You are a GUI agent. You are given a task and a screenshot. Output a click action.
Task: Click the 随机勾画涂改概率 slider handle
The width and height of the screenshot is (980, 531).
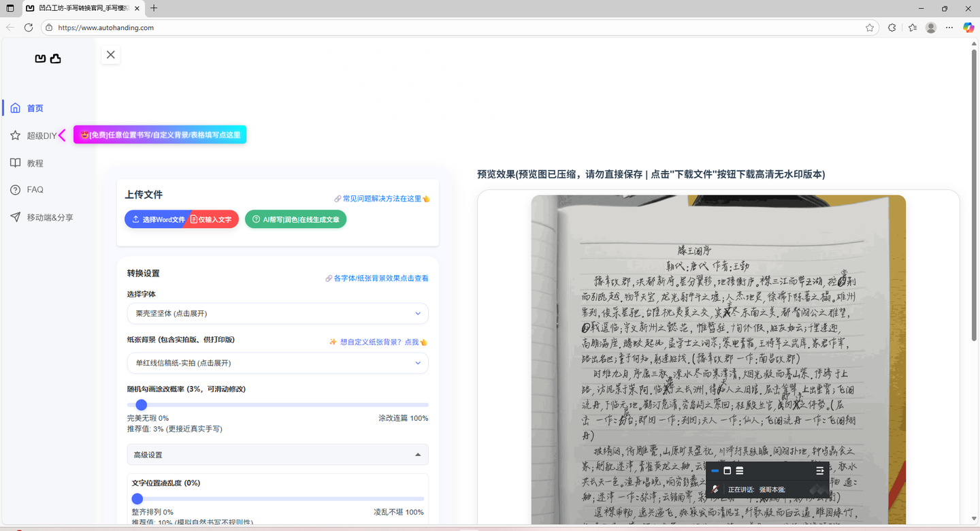(142, 405)
